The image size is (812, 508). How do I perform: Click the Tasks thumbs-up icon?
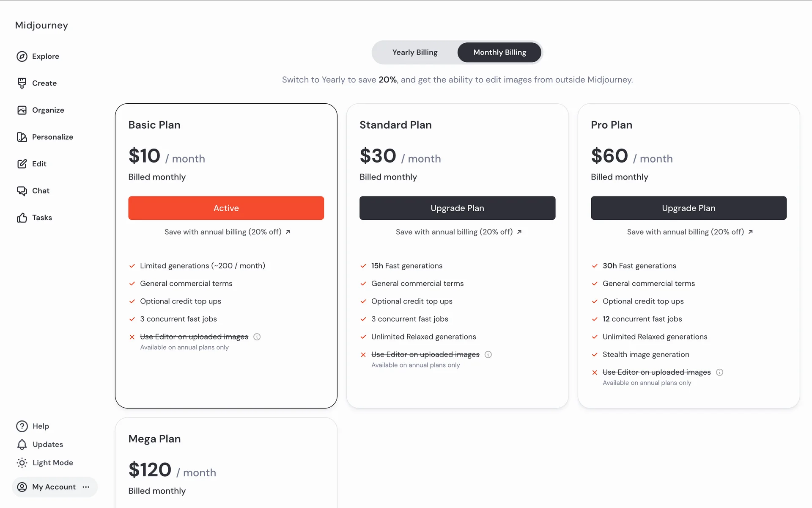click(22, 218)
